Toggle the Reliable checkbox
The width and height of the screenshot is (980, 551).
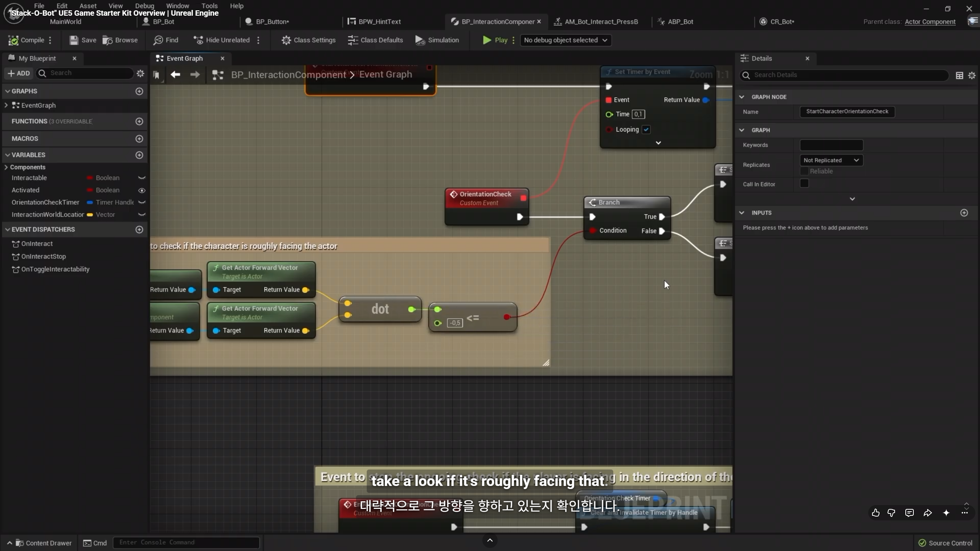(x=804, y=171)
